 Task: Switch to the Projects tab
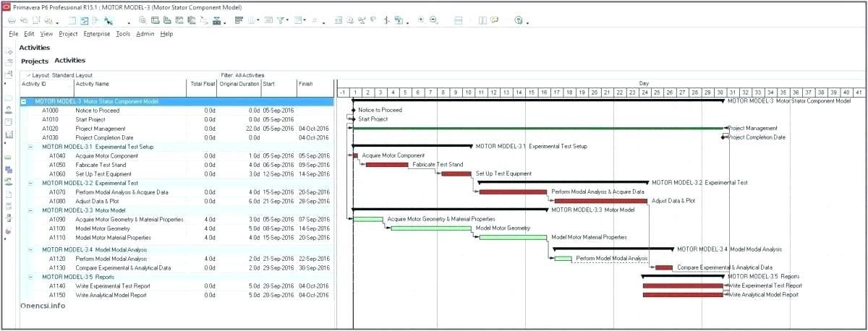tap(35, 61)
